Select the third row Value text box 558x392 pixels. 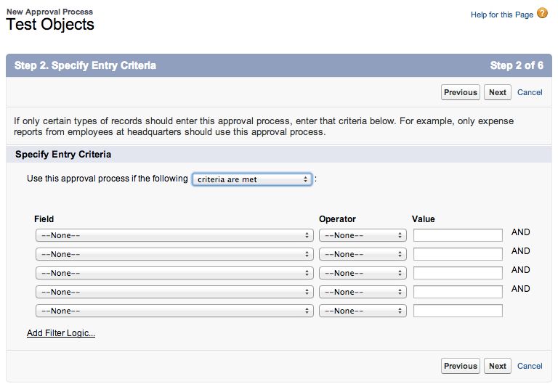coord(458,273)
